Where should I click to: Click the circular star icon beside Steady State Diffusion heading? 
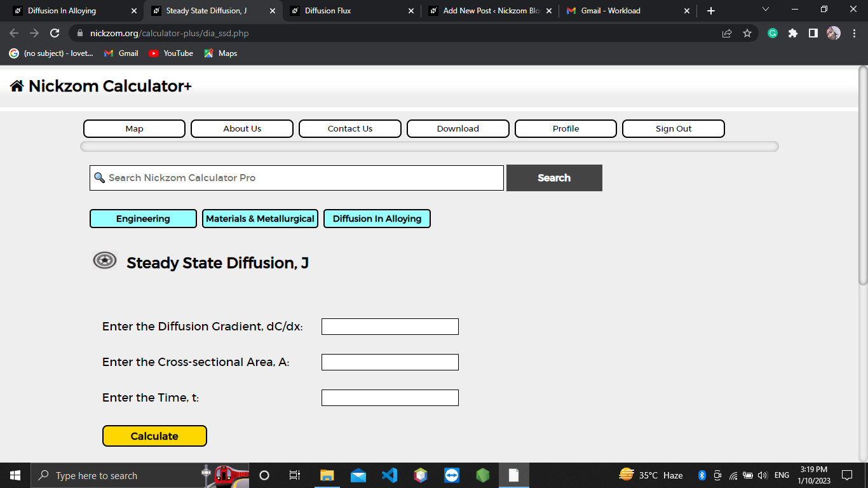[105, 261]
